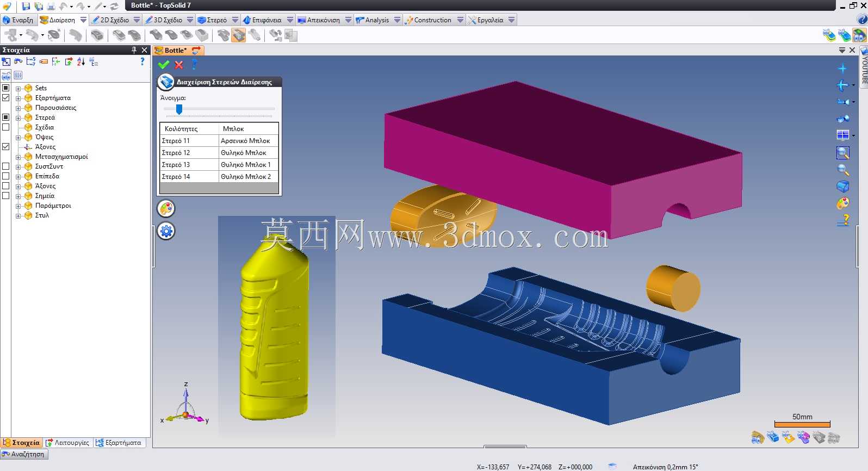The width and height of the screenshot is (868, 471).
Task: Select the highlighted split-solids management tool in toolbar
Action: click(239, 35)
